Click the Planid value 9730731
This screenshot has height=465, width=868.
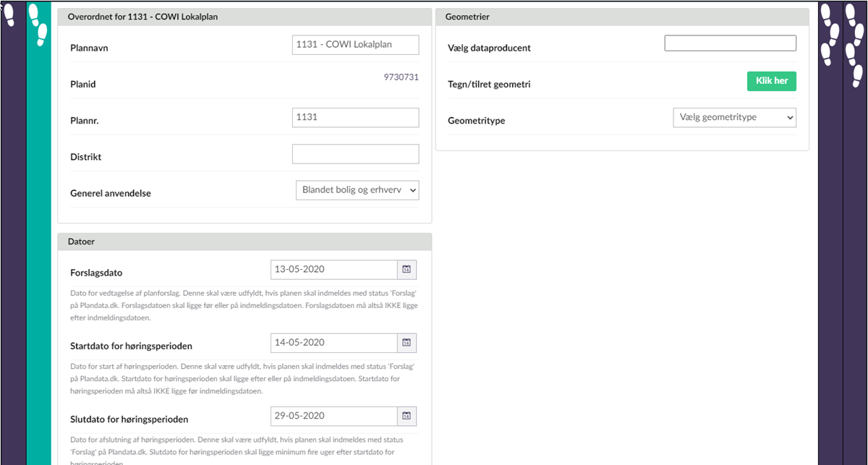(x=401, y=77)
